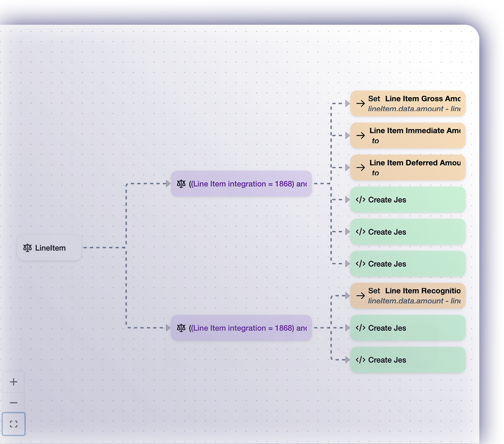504x444 pixels.
Task: Click the fit view frame icon
Action: 14,424
